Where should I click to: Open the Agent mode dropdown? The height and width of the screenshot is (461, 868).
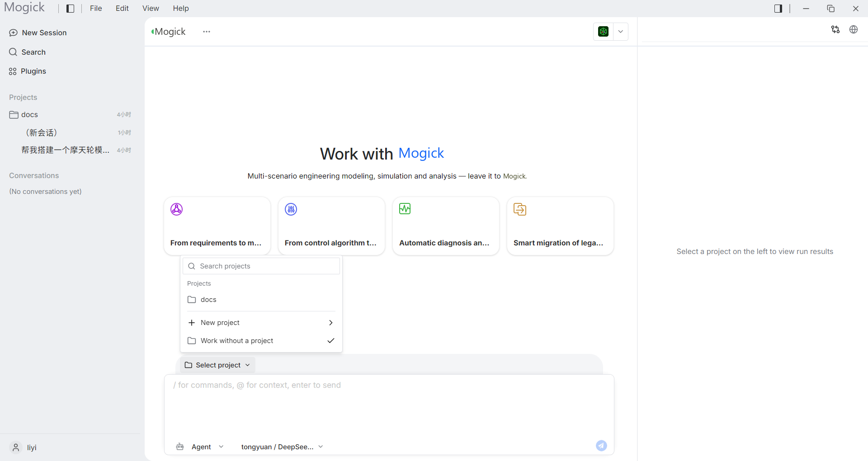click(208, 447)
